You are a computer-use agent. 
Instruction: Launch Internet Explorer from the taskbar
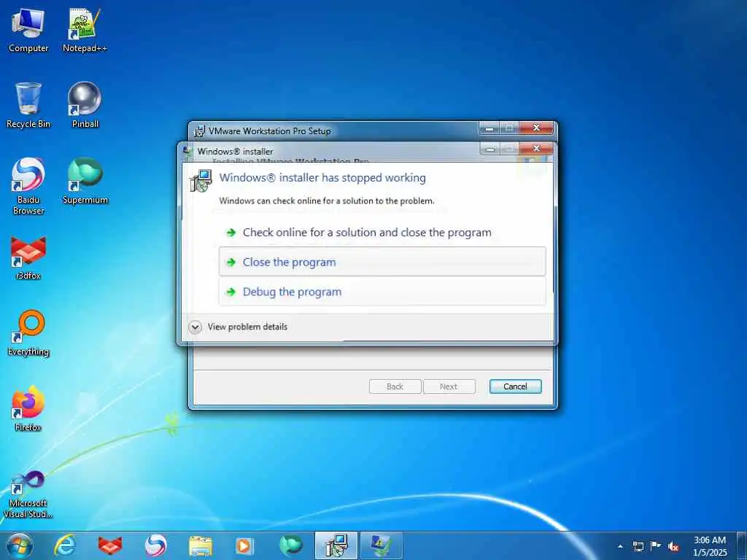[x=65, y=545]
